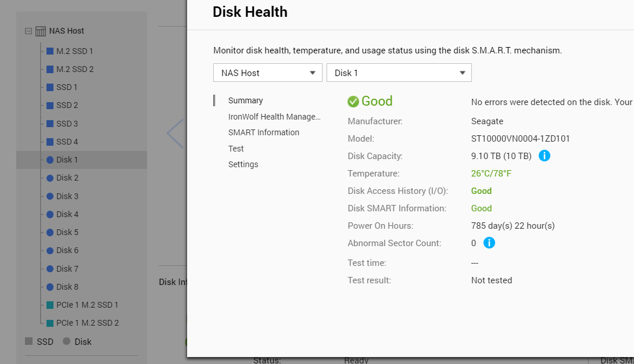Select SSD 4 in the device tree
This screenshot has width=634, height=364.
pyautogui.click(x=67, y=142)
